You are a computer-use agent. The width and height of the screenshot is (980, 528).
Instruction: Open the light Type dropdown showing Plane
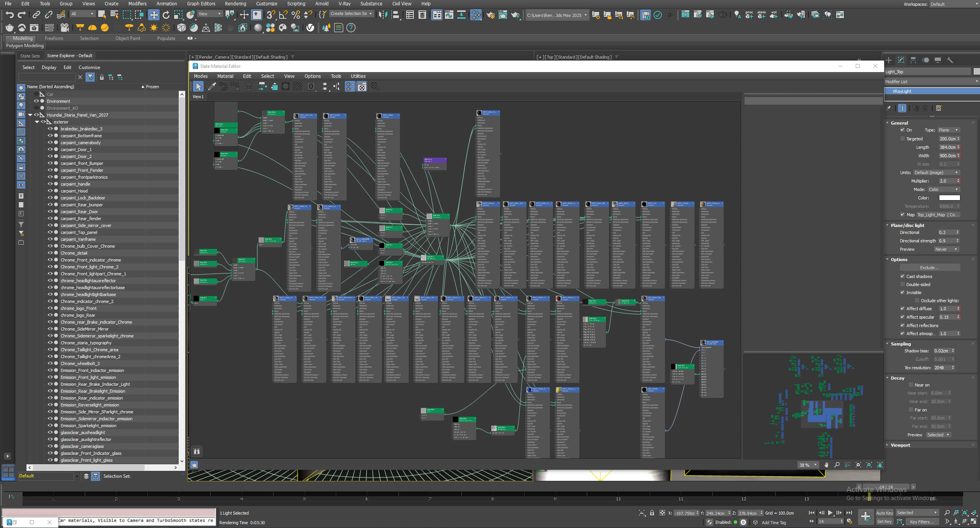pyautogui.click(x=949, y=130)
